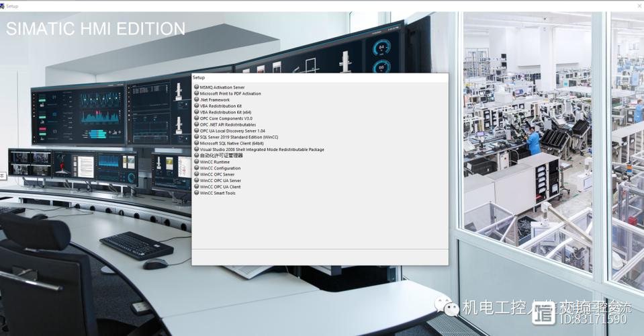Click the status bullet beside WinCC Runtime
Screen dimensions: 644x336
pos(196,161)
